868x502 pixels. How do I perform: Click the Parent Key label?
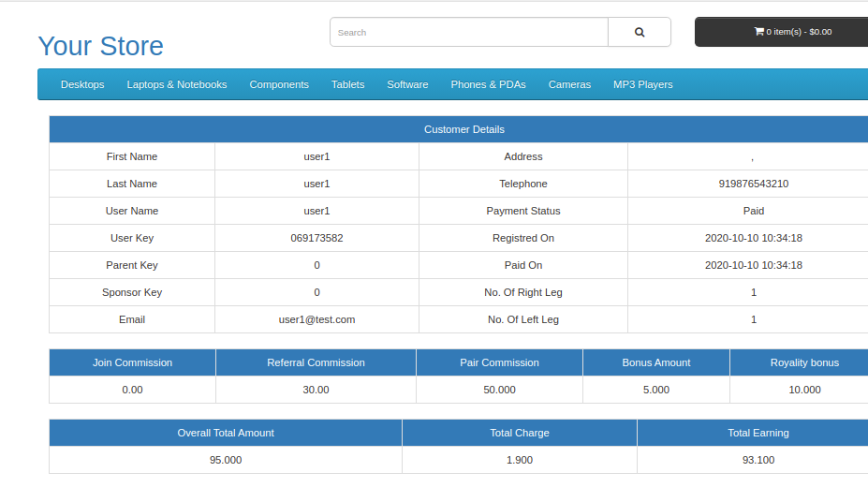132,265
